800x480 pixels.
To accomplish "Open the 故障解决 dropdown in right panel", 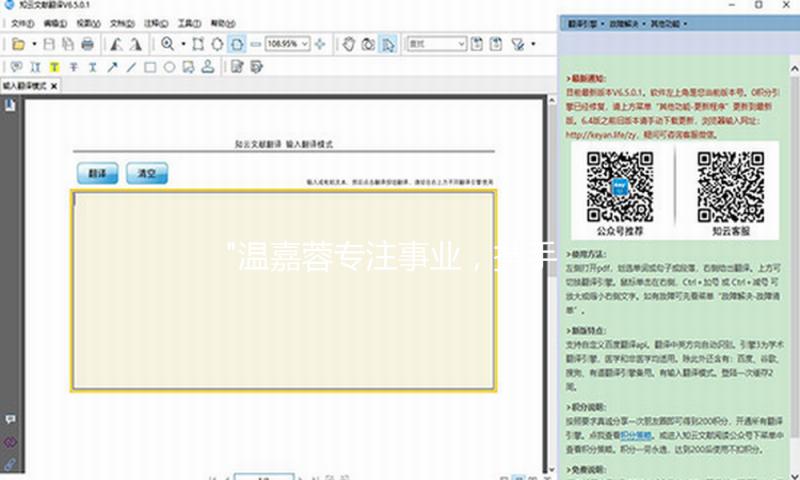I will pos(627,24).
